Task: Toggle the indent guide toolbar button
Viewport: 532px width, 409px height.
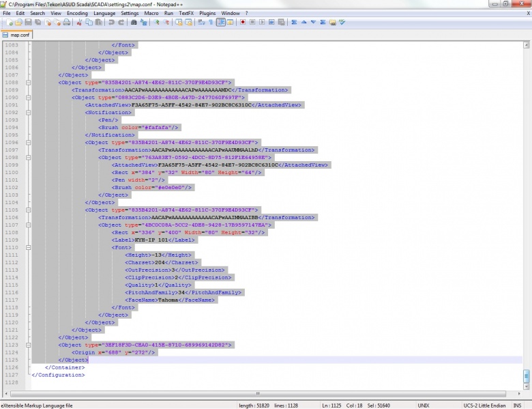Action: 221,23
